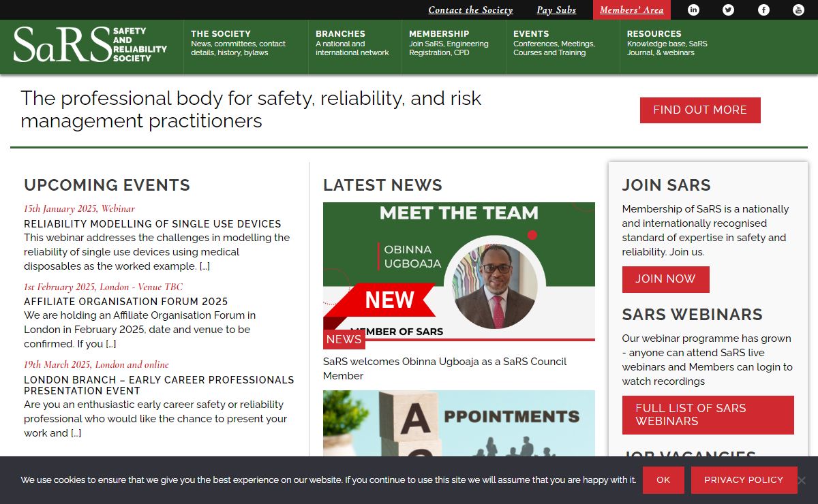Image resolution: width=818 pixels, height=504 pixels.
Task: Open the Members' Area link
Action: click(632, 10)
